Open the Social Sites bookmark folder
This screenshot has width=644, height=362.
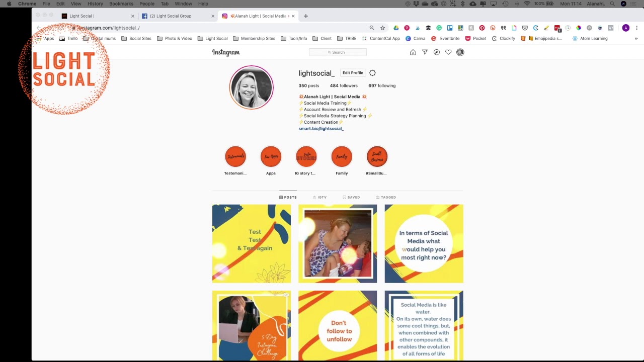[136, 39]
